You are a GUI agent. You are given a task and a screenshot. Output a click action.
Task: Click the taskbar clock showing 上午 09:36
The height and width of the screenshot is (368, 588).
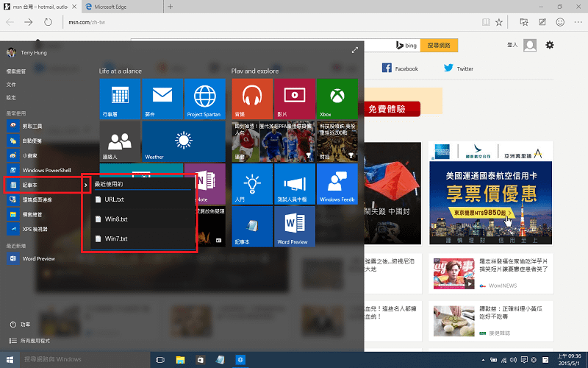(569, 360)
